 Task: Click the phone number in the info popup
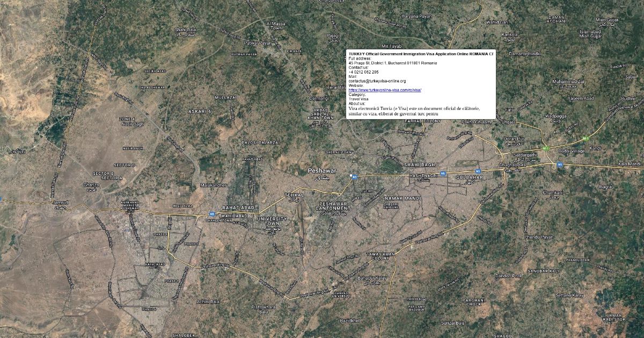coord(364,72)
